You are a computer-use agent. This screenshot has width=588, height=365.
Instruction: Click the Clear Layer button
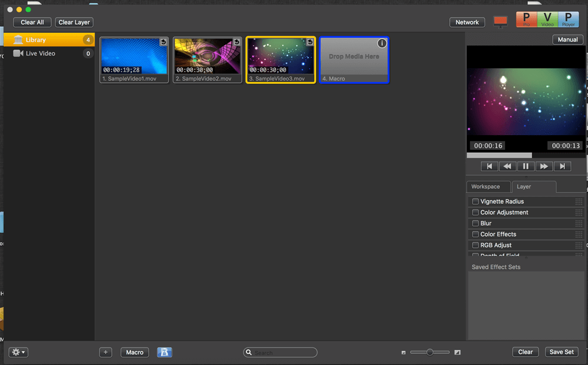point(74,22)
